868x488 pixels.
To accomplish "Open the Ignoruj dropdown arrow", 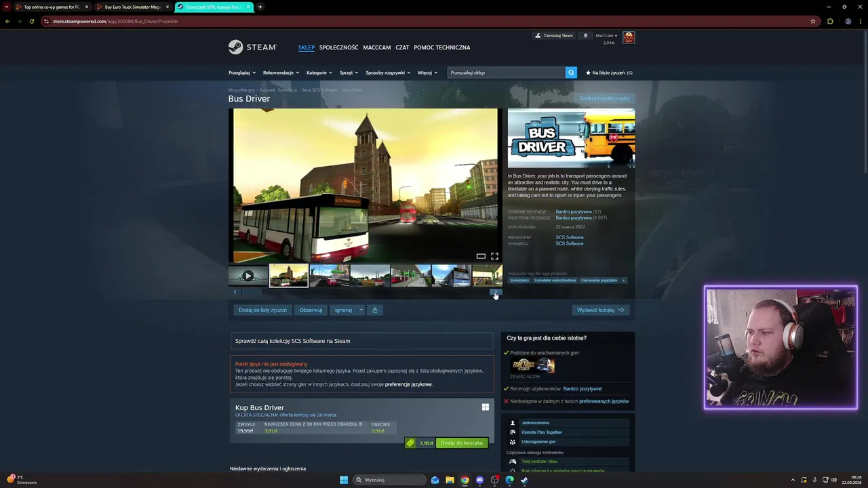I will pos(361,310).
